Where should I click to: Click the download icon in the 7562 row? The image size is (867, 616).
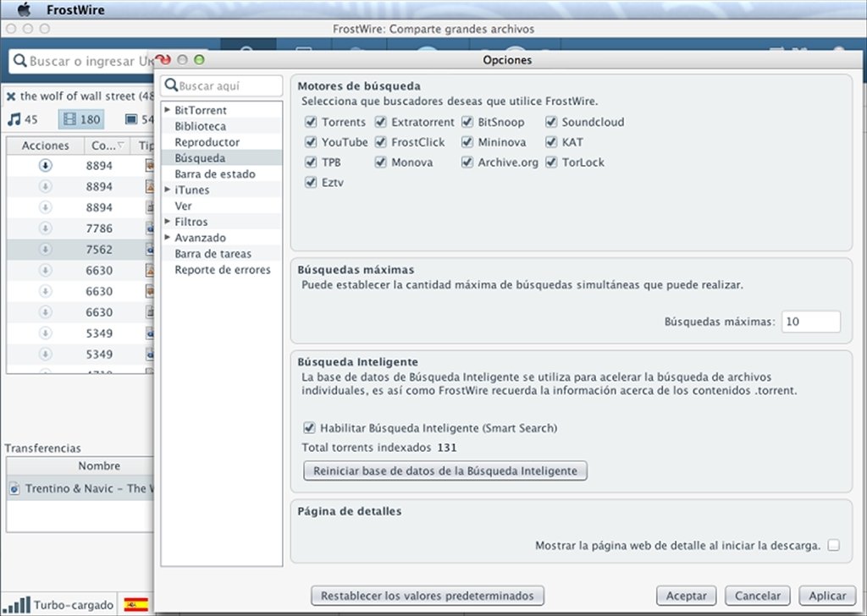coord(46,249)
